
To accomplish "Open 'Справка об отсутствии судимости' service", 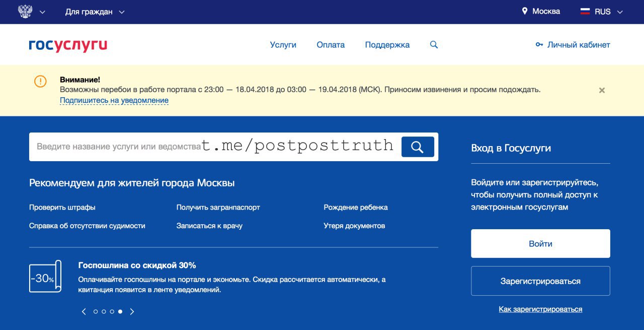I will (x=87, y=226).
